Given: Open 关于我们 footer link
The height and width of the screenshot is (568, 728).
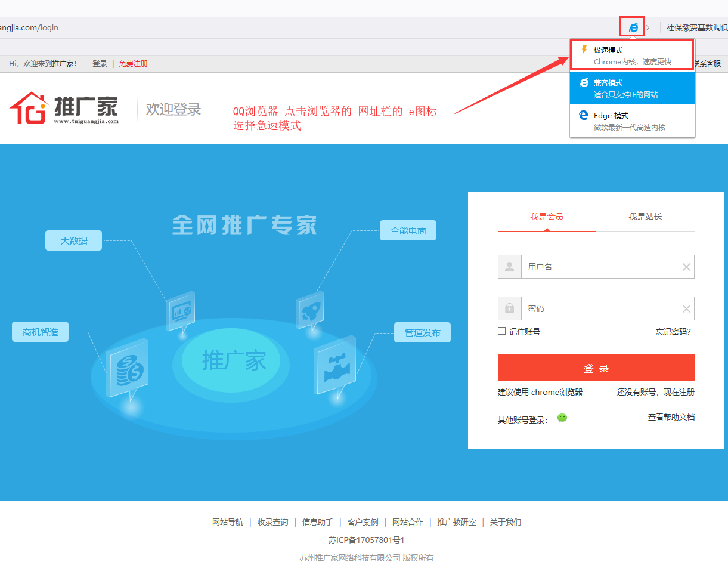Looking at the screenshot, I should (506, 522).
